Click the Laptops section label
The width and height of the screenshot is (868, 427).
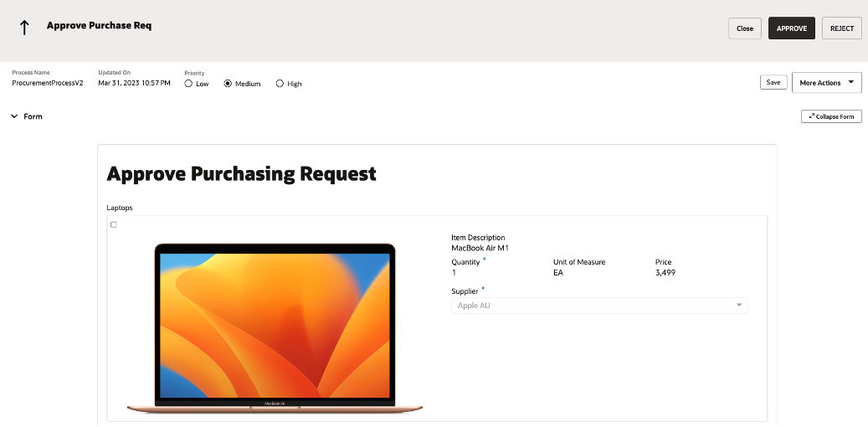click(120, 208)
